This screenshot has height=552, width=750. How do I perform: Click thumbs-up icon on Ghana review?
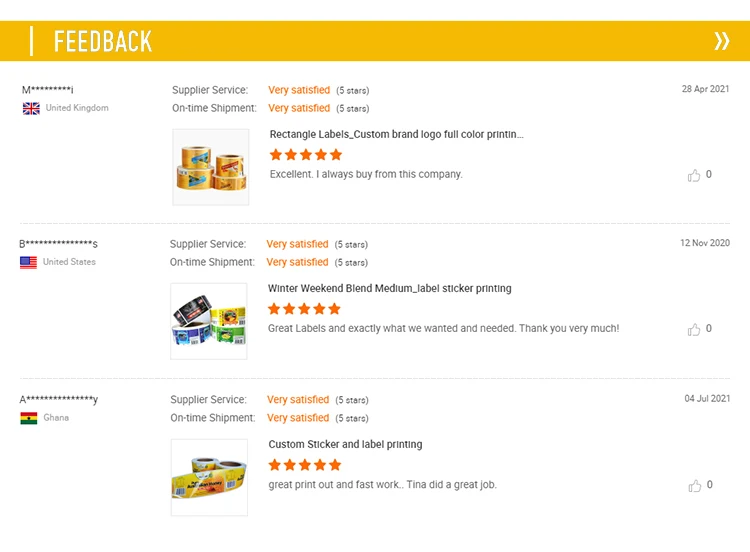(694, 486)
